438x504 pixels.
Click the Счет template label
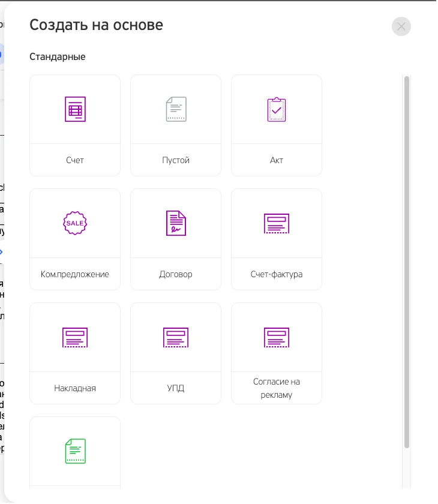coord(75,160)
